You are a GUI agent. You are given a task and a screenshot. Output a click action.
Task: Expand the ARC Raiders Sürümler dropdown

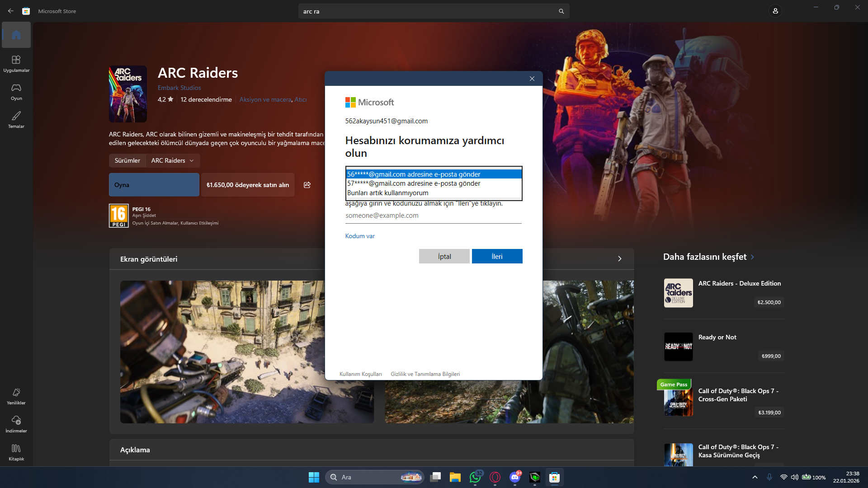tap(173, 160)
